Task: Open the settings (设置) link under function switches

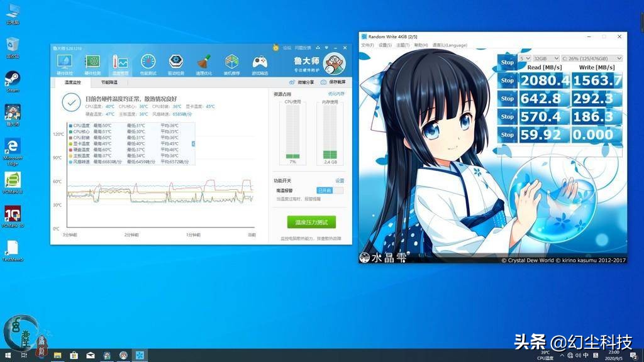Action: (340, 180)
